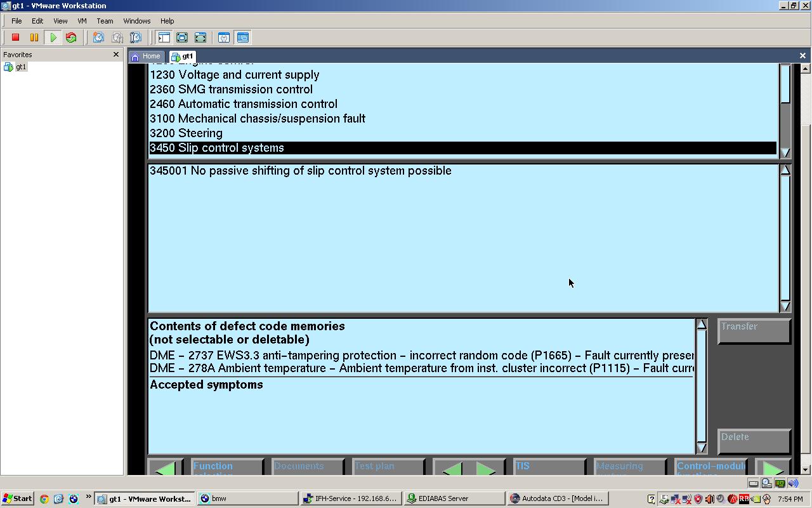Click the VM hard disk status icon
Image resolution: width=812 pixels, height=508 pixels.
point(754,483)
